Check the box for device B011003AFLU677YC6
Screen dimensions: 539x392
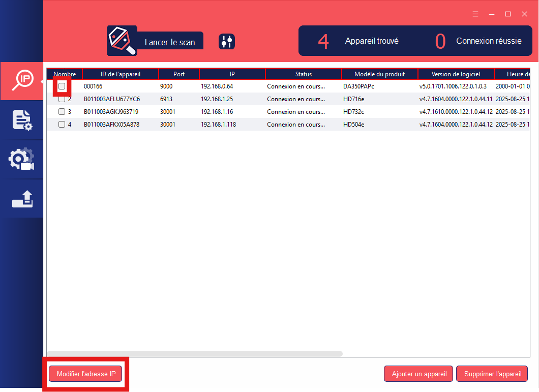[62, 99]
